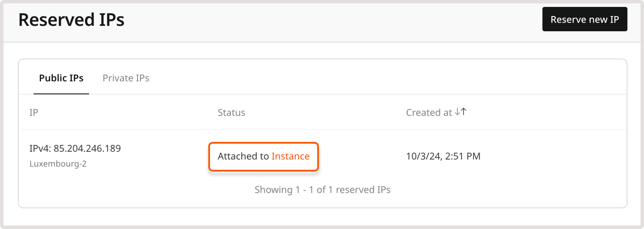Image resolution: width=644 pixels, height=229 pixels.
Task: Select the IP column header
Action: 34,113
